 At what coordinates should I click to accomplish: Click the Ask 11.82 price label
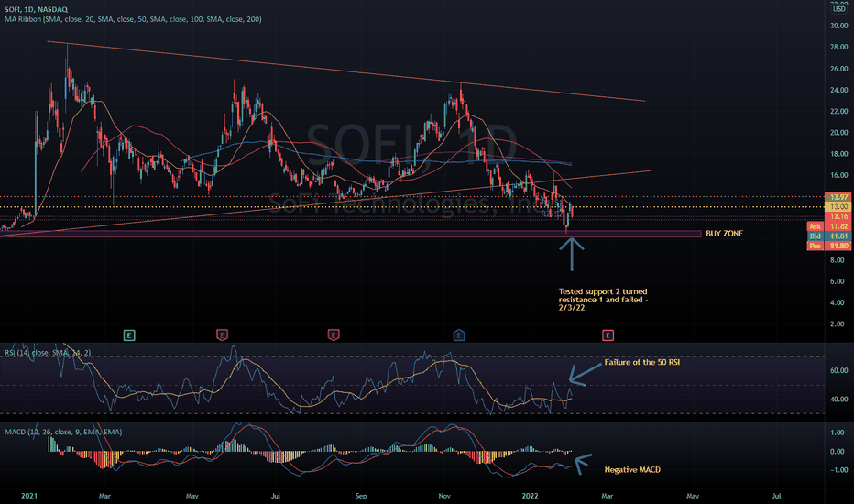point(829,226)
